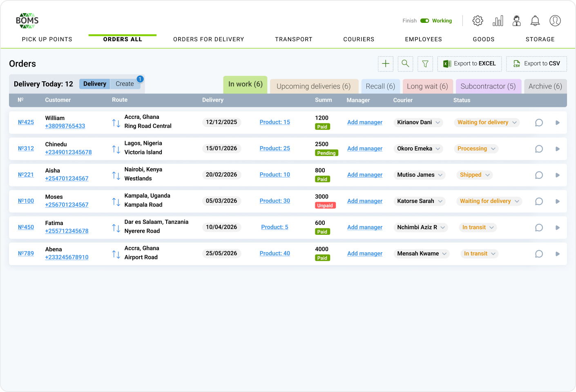Open the filter funnel icon
This screenshot has width=576, height=392.
click(425, 64)
